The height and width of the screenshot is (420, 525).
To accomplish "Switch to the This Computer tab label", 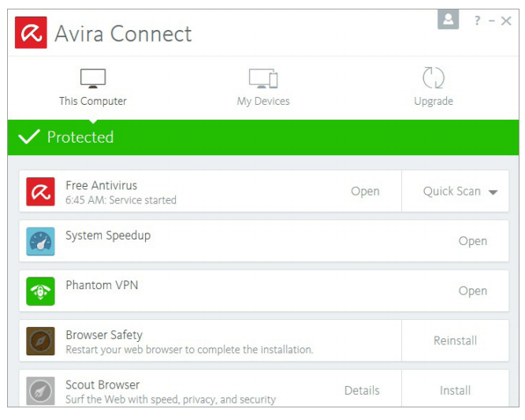I will (93, 101).
